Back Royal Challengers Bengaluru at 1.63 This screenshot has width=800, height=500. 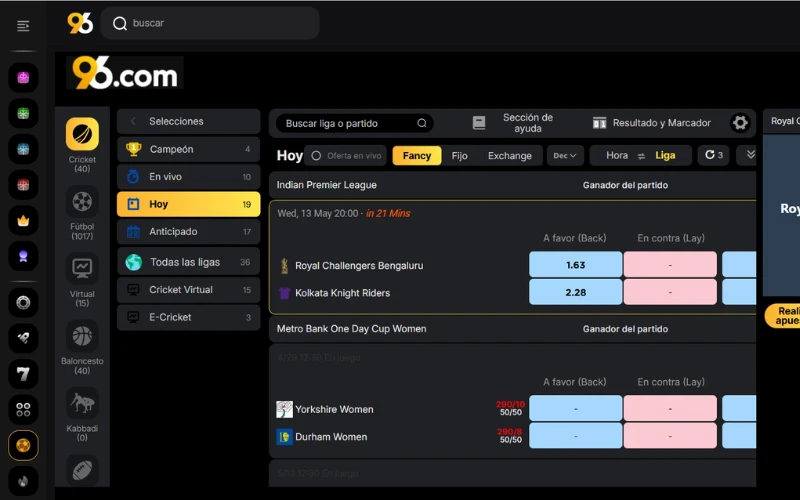click(576, 265)
